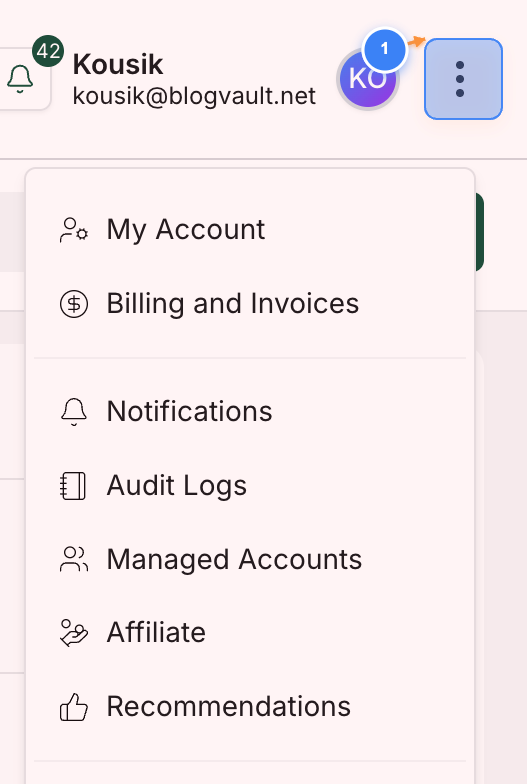
Task: Click the dollar-sign Billing icon
Action: 74,304
